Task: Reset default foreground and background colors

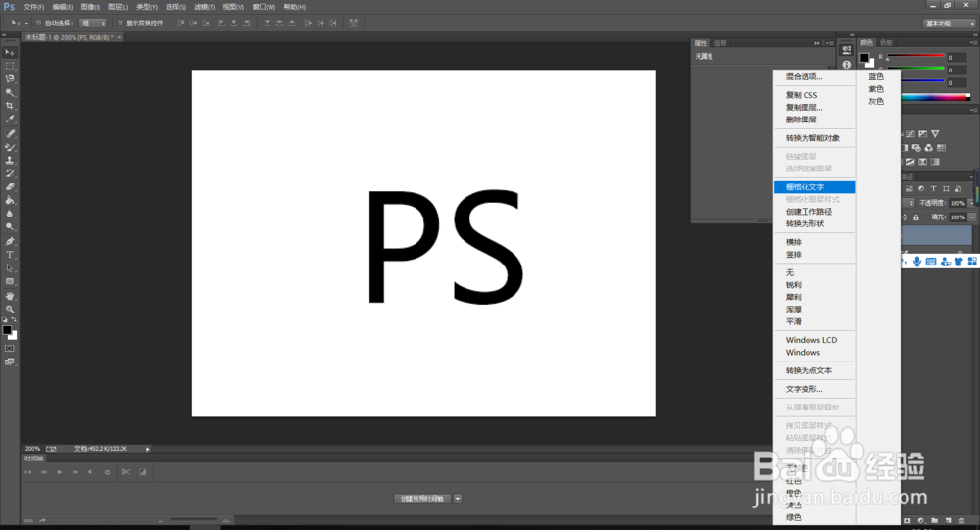Action: (5, 319)
